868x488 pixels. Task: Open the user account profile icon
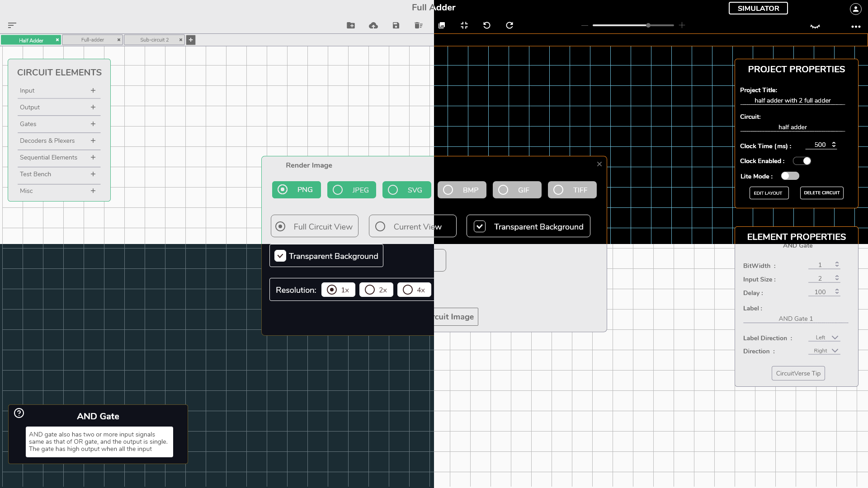[x=855, y=9]
